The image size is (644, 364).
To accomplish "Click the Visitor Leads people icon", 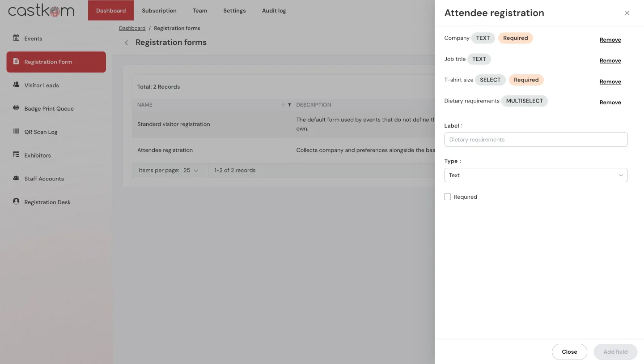I will click(x=16, y=85).
